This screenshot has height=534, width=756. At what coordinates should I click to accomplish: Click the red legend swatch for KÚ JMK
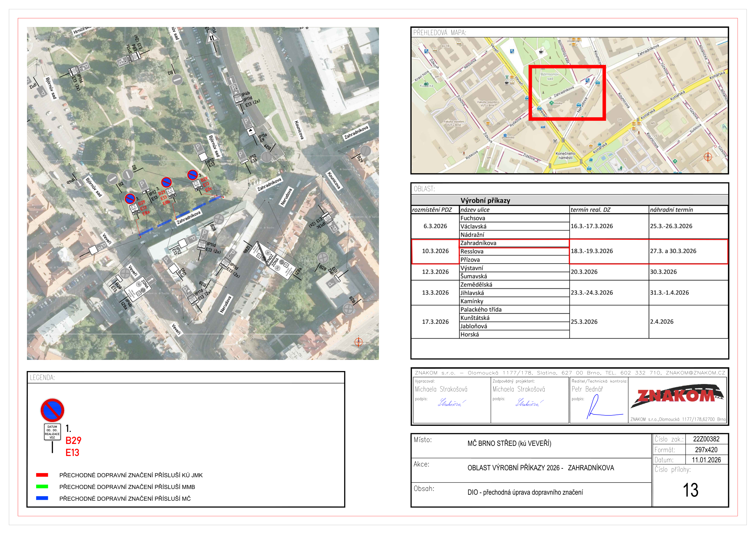tap(42, 475)
